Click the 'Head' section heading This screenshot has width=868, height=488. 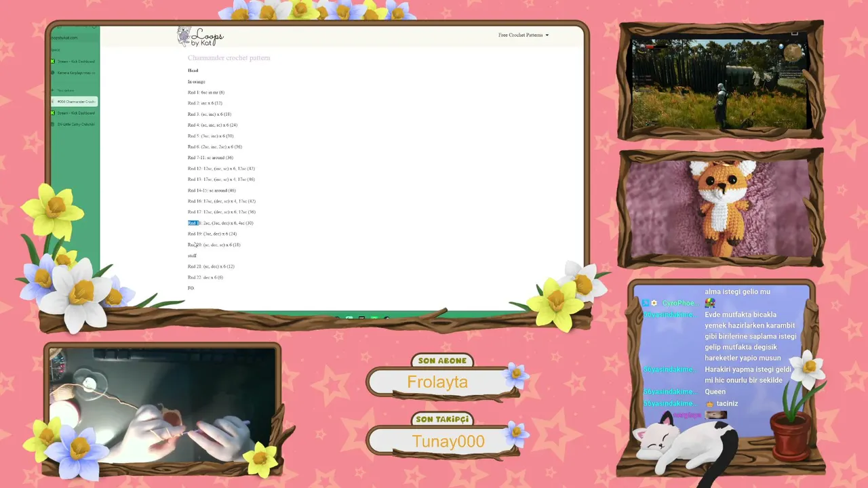click(193, 70)
